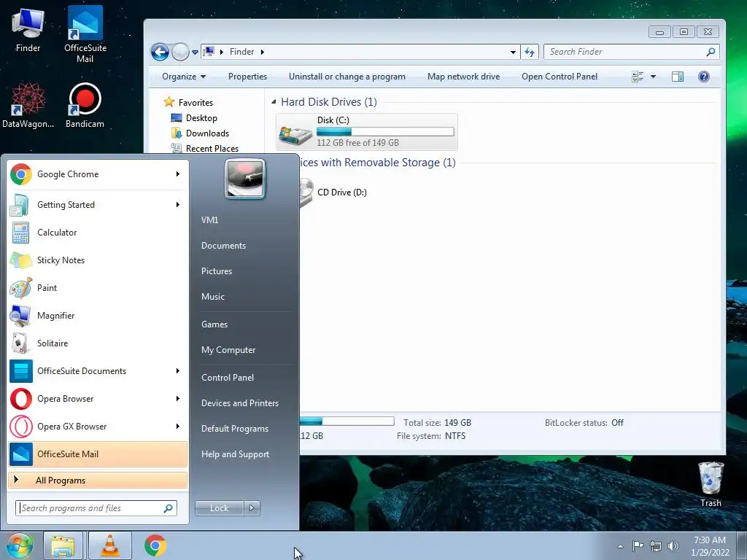Expand Getting Started submenu arrow
Screen dimensions: 747x560
click(x=178, y=205)
